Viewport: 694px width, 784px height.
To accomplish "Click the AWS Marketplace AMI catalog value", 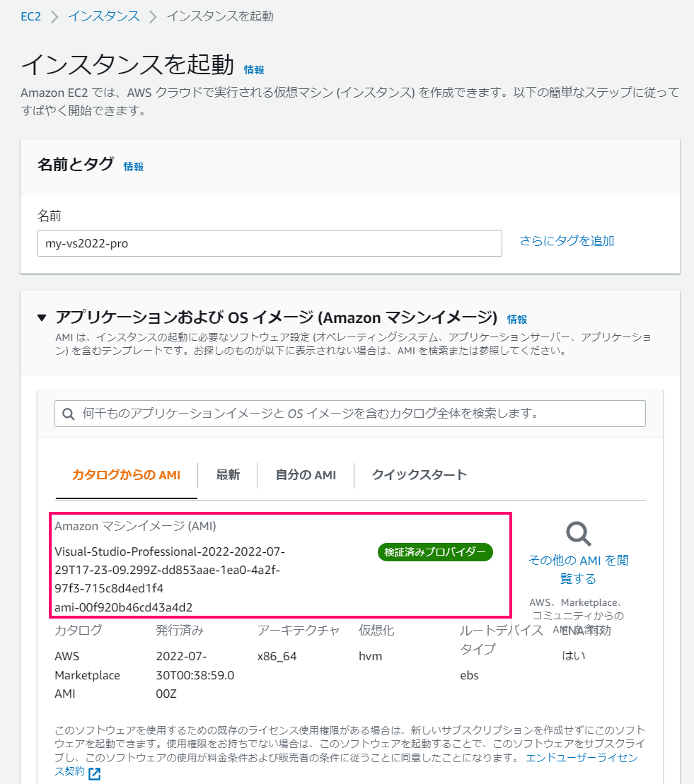I will pos(87,675).
